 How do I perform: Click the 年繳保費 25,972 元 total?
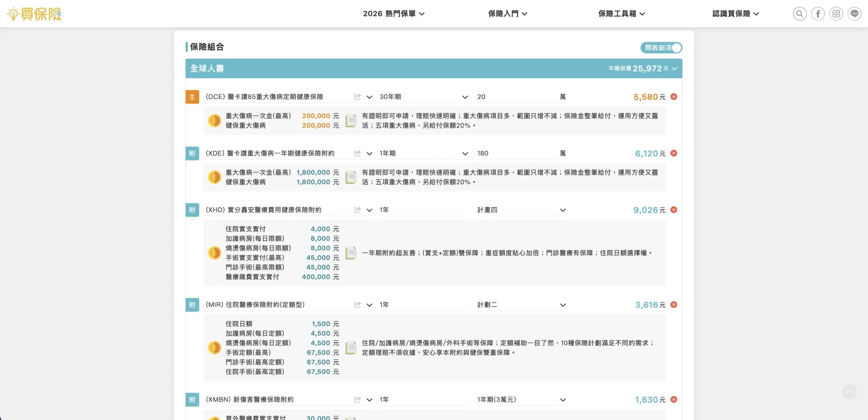(x=638, y=69)
